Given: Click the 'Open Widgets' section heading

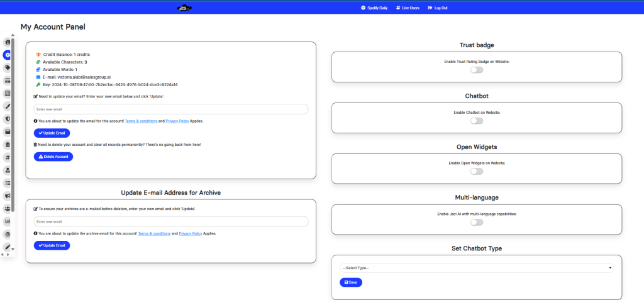Looking at the screenshot, I should coord(477,147).
